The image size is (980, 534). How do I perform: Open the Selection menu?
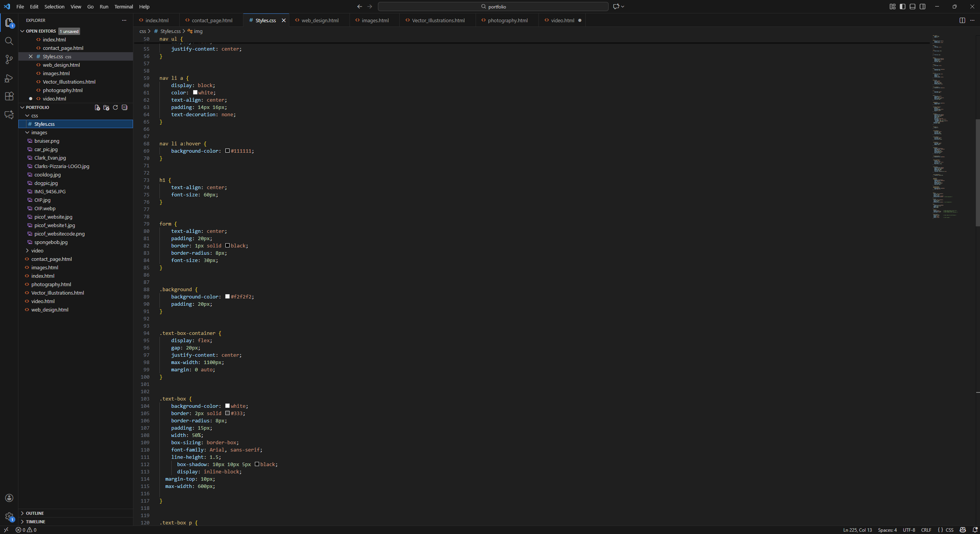coord(54,7)
